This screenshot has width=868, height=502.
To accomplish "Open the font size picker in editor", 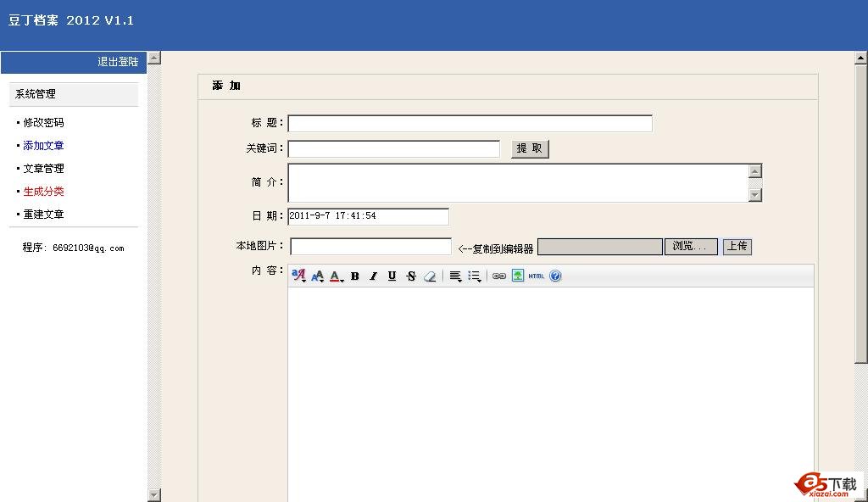I will click(x=318, y=276).
